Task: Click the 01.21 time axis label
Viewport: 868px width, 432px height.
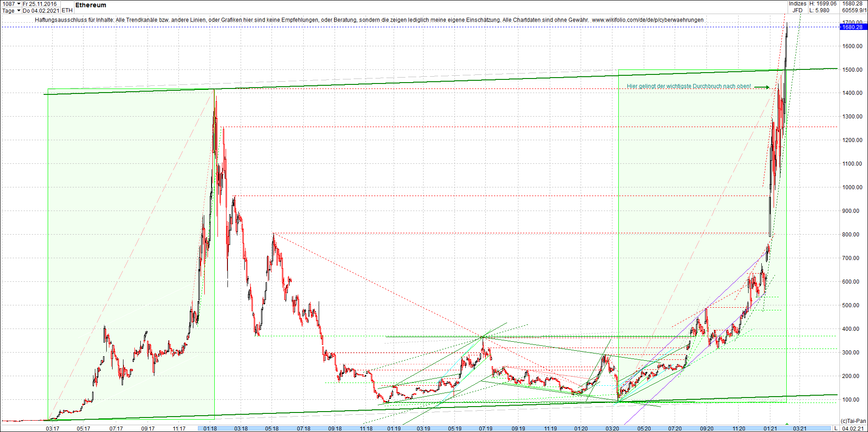Action: click(x=770, y=428)
